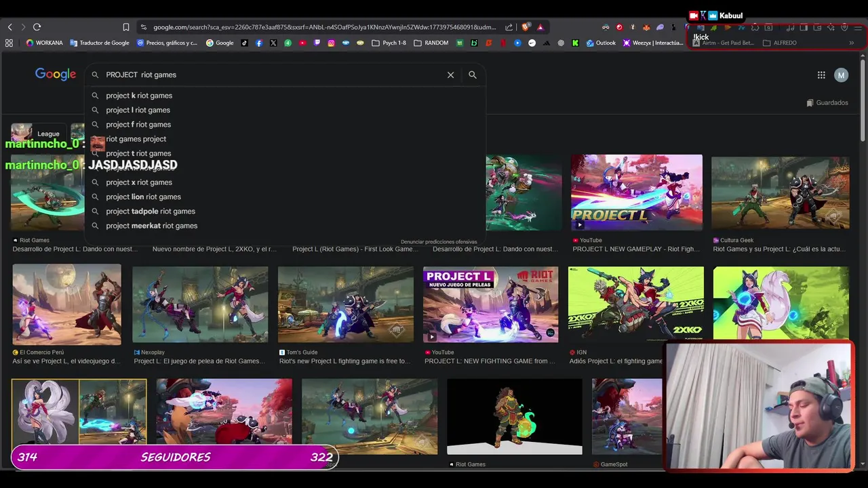Open the RANDOM bookmarks folder
The image size is (868, 488).
point(431,43)
